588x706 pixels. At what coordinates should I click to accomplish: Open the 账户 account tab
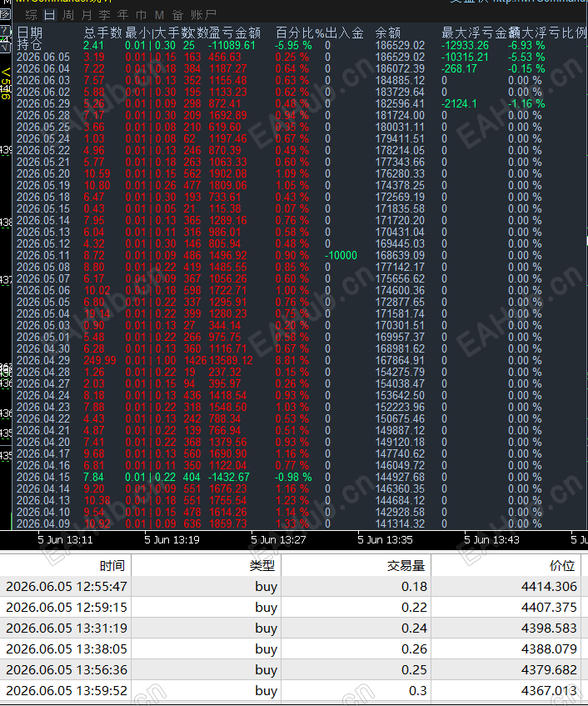tap(203, 15)
